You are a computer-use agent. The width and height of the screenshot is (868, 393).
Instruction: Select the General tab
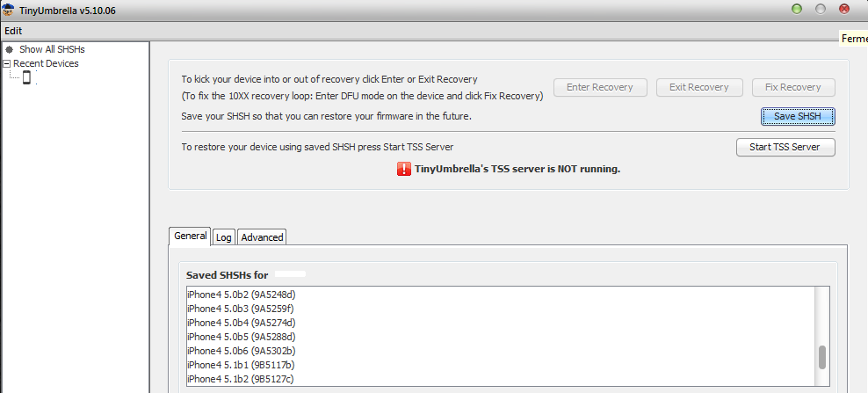(x=190, y=236)
